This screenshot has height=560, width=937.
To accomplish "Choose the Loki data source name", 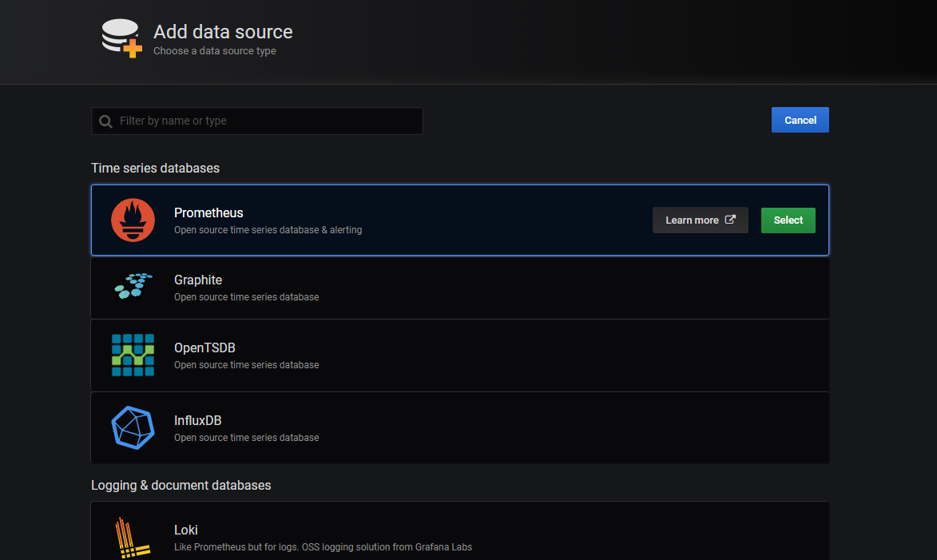I will click(186, 530).
